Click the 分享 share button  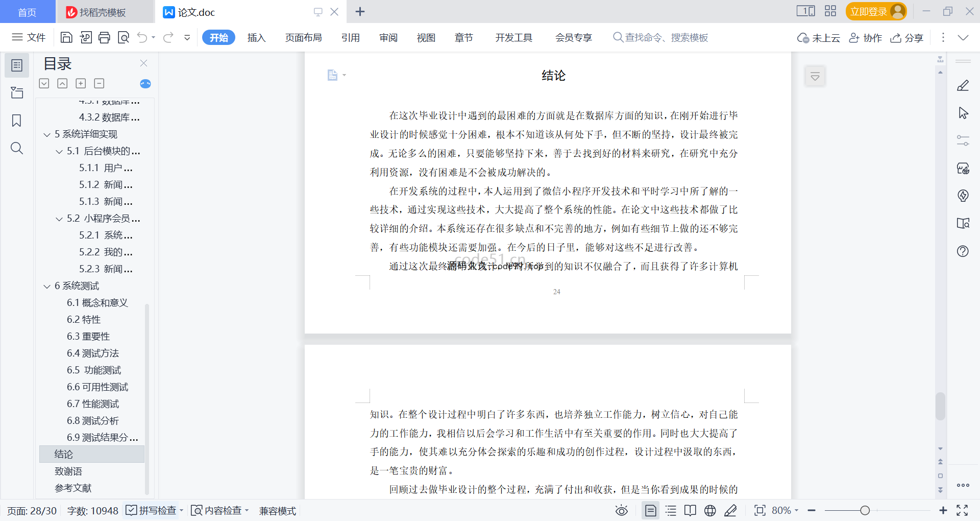907,38
